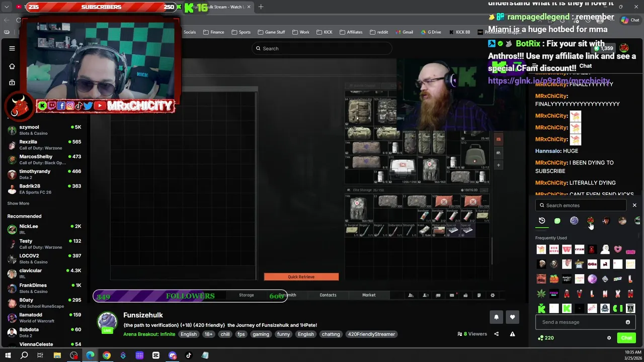Insert the purple disco ball emote

pos(592,279)
